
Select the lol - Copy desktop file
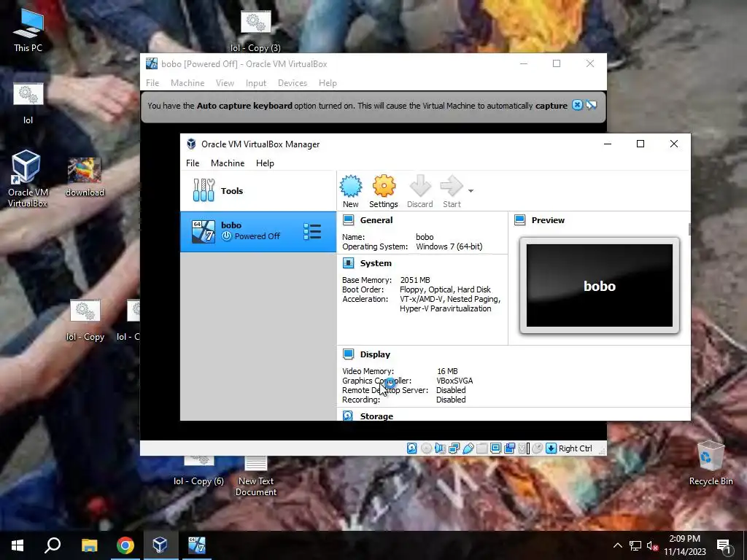pos(85,321)
